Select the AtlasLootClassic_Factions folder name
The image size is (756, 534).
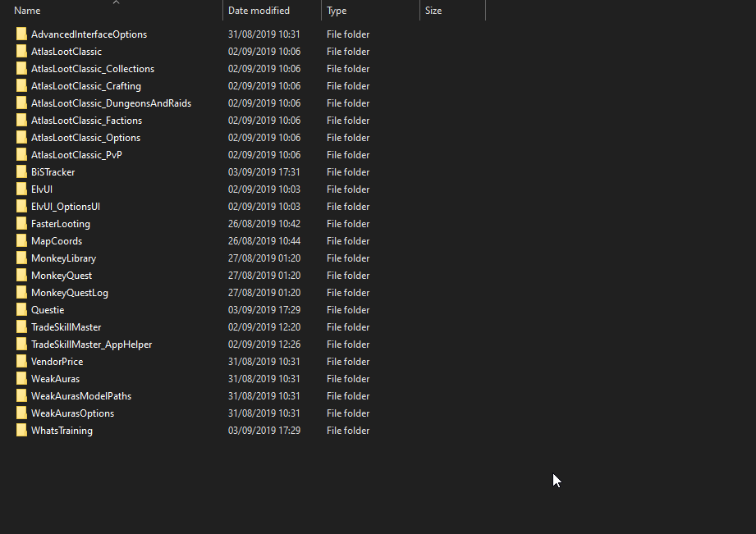tap(86, 121)
